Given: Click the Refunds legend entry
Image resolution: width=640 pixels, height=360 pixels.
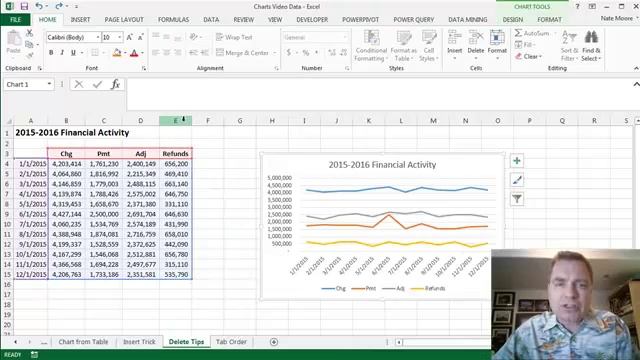Looking at the screenshot, I should 428,288.
